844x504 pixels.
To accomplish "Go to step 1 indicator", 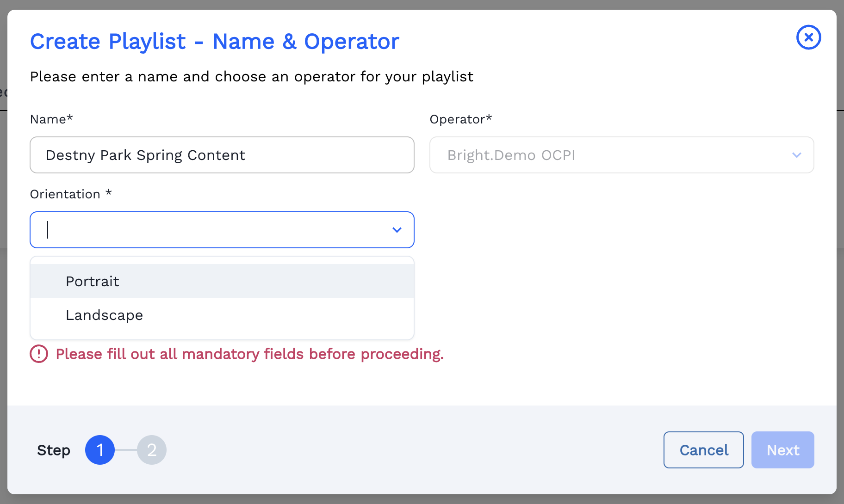I will click(x=100, y=450).
